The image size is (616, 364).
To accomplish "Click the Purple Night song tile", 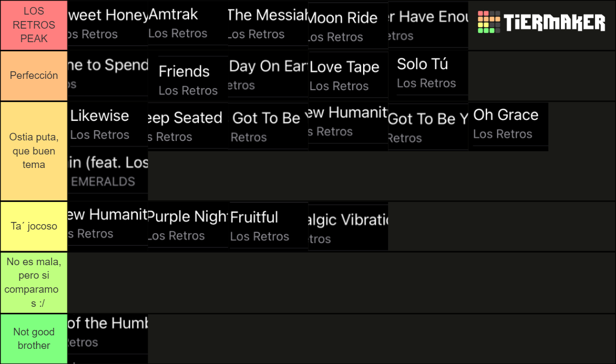I will point(188,225).
